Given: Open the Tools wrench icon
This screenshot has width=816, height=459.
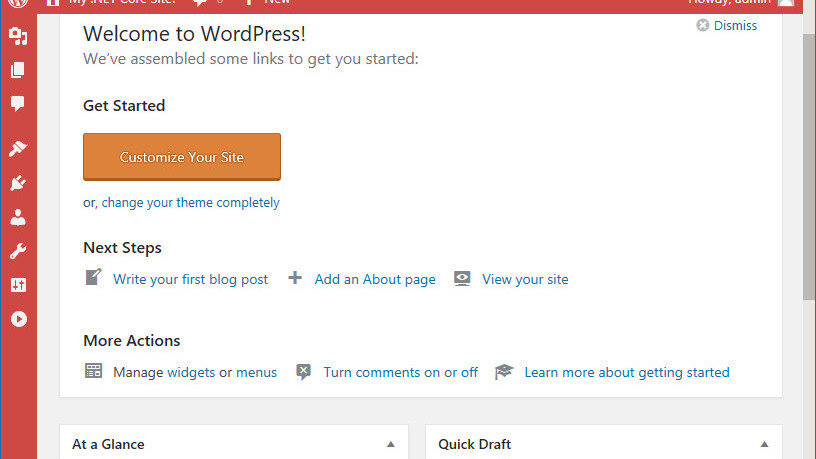Looking at the screenshot, I should 18,251.
